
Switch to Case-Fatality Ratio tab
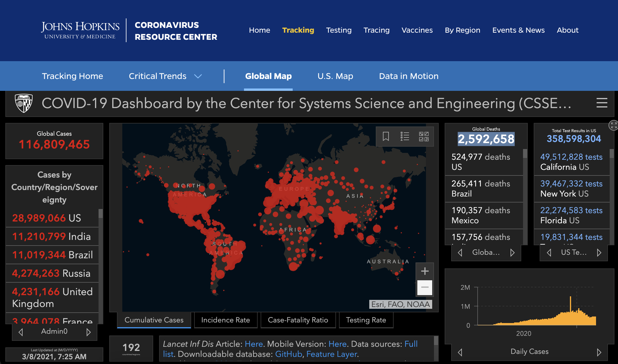tap(298, 320)
